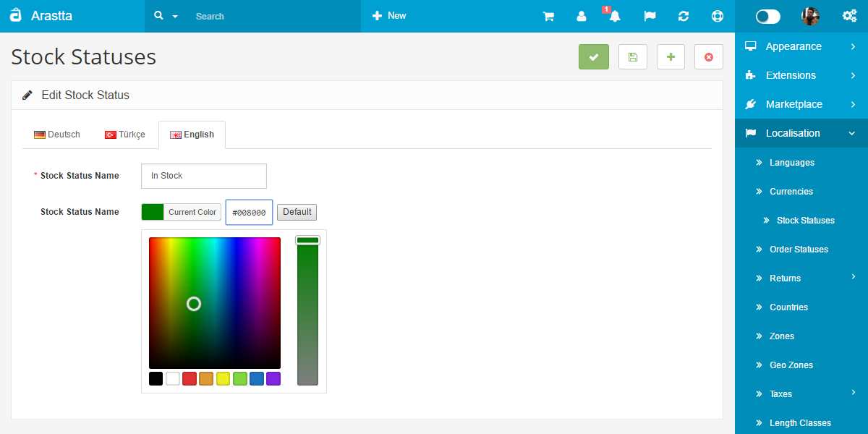
Task: Expand the Appearance menu section
Action: click(801, 46)
